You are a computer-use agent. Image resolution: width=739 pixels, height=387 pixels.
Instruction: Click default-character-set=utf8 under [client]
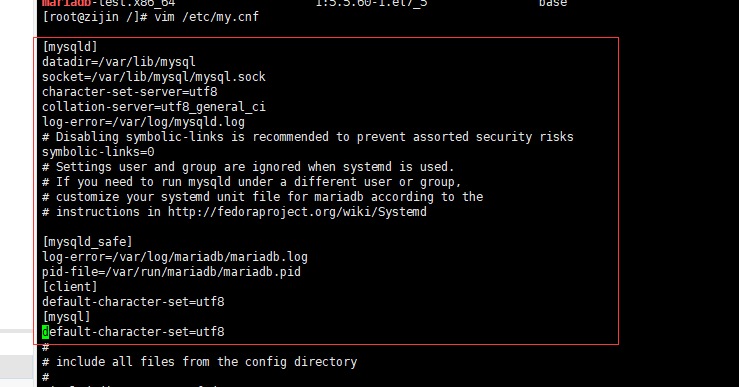pos(133,302)
